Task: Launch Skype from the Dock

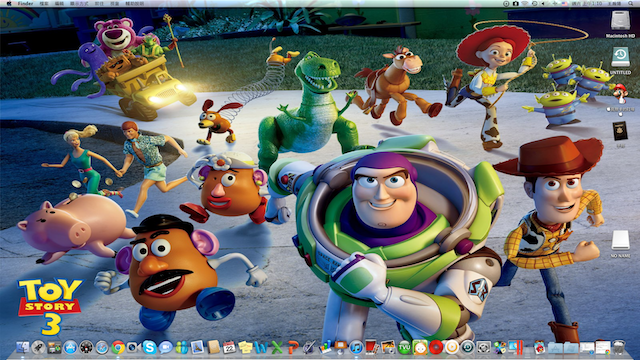Action: click(149, 347)
